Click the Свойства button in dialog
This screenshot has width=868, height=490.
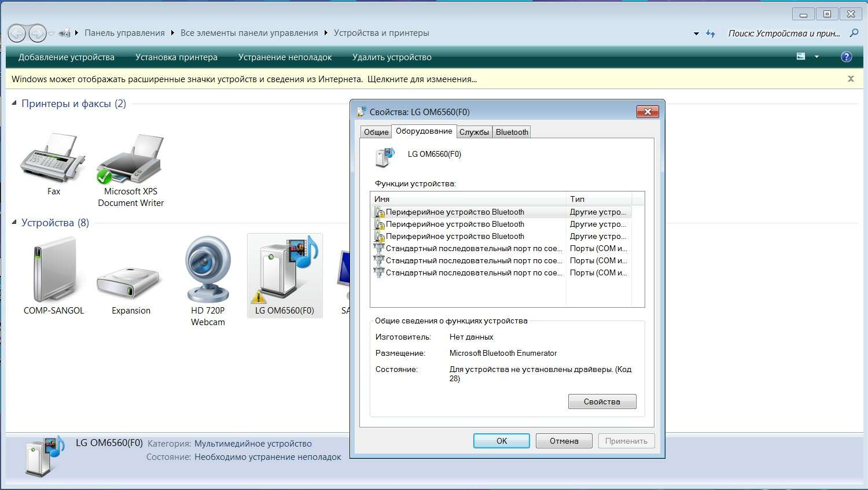(x=602, y=401)
